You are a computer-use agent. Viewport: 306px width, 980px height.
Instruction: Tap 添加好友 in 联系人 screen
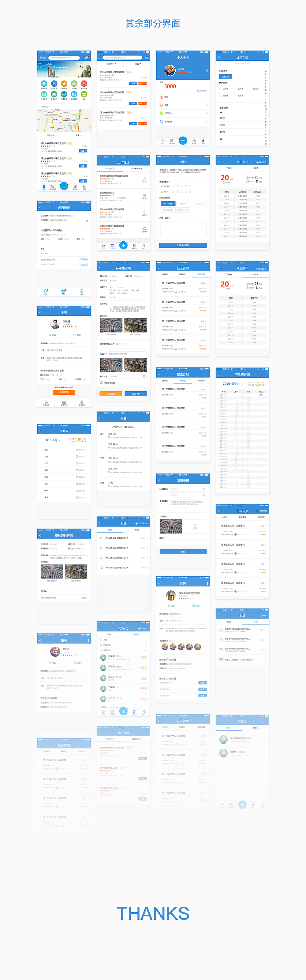point(143,628)
